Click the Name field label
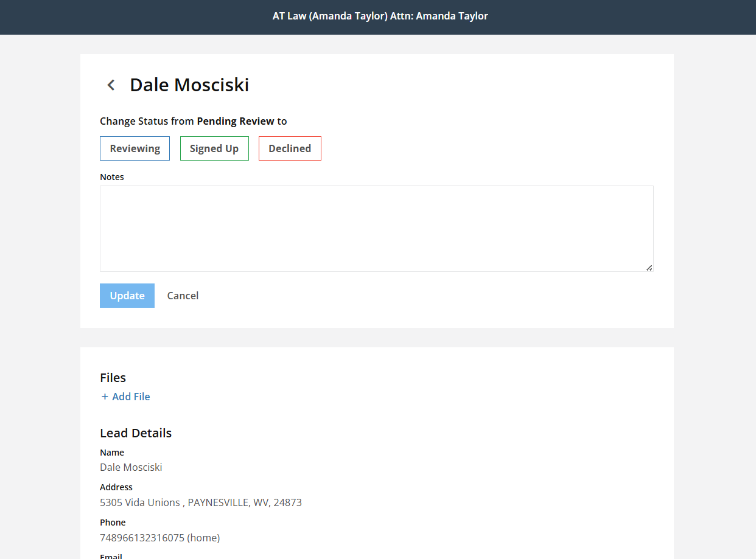This screenshot has width=756, height=559. [112, 453]
